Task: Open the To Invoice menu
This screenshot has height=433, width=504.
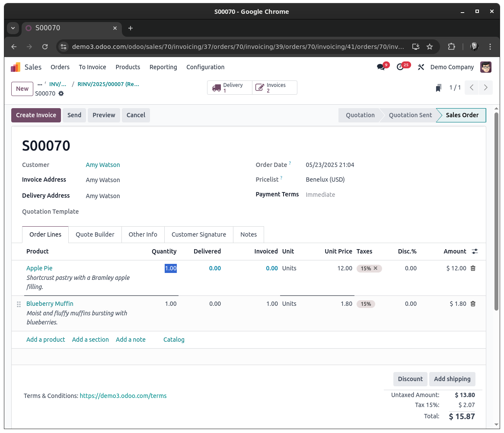Action: coord(93,67)
